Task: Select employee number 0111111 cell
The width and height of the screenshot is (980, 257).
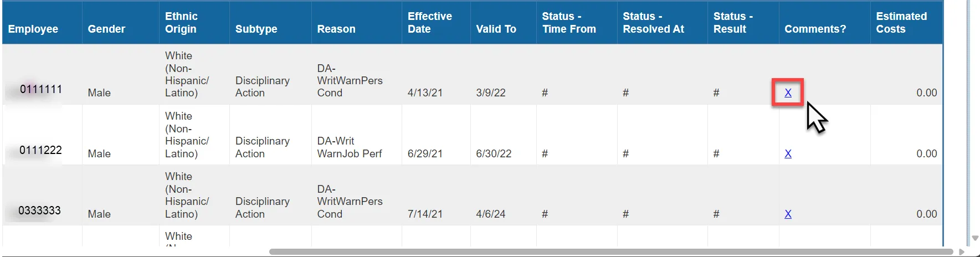Action: [x=41, y=89]
